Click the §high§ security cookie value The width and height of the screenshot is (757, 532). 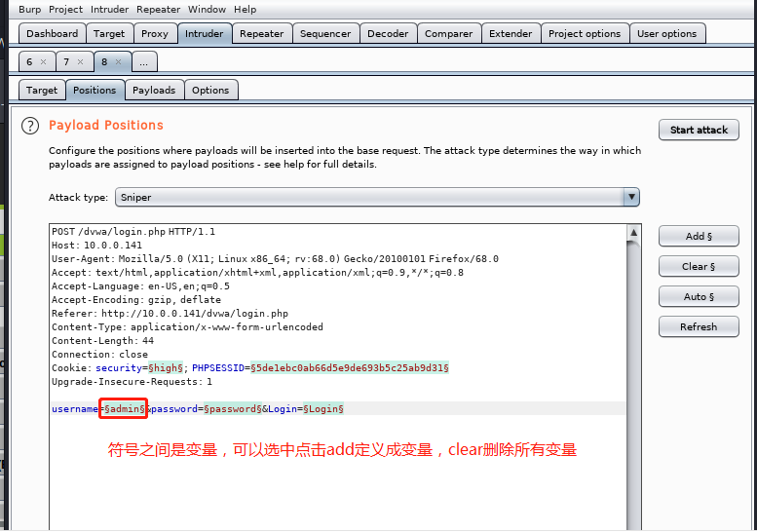click(166, 368)
